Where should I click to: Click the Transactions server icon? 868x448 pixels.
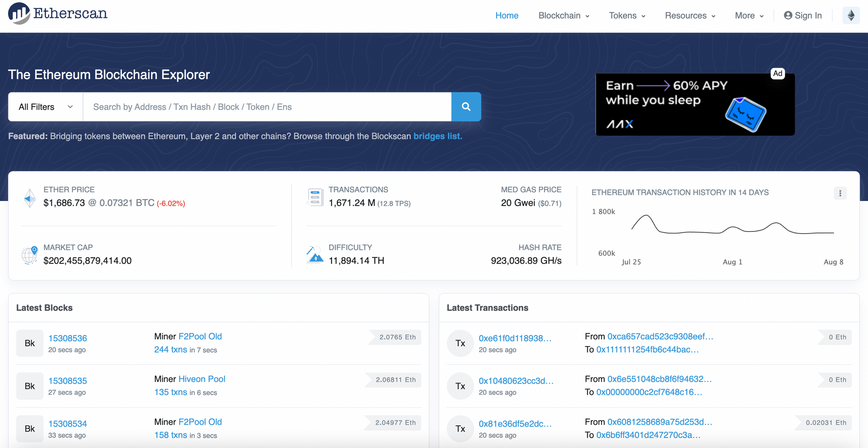[x=315, y=197]
